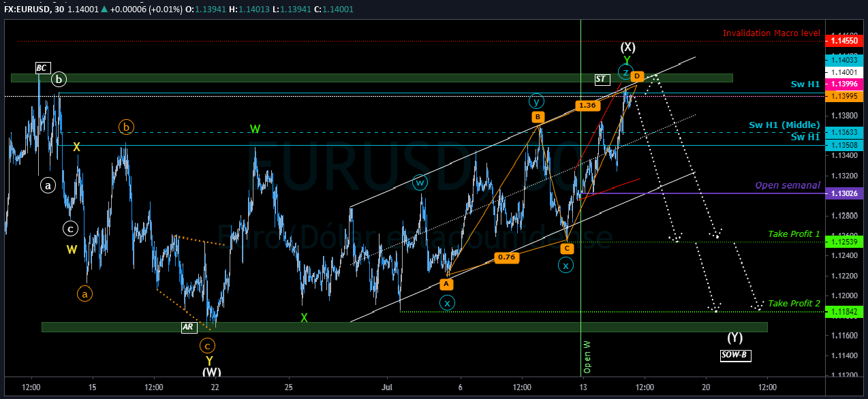This screenshot has height=399, width=868.
Task: Click the green W wave label
Action: pos(255,129)
